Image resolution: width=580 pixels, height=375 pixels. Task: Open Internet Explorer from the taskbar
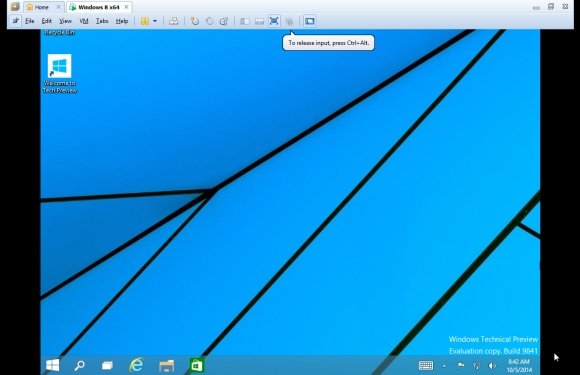click(x=136, y=365)
